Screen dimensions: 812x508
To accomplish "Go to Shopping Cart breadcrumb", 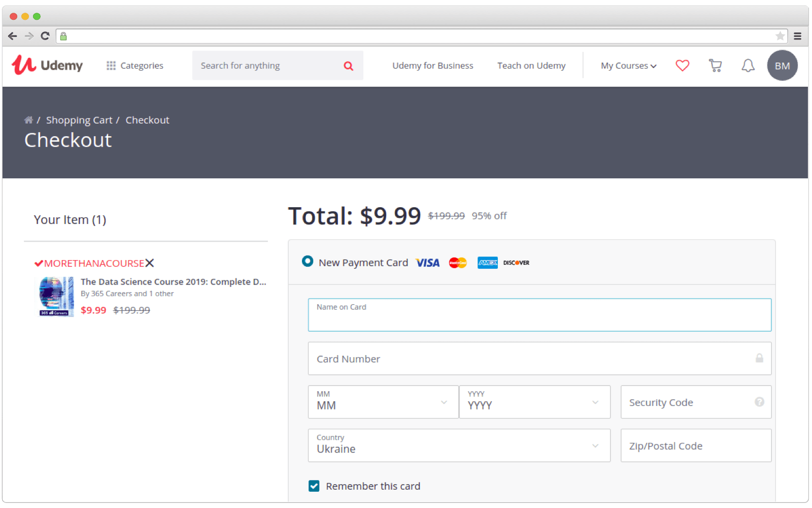I will click(x=79, y=120).
